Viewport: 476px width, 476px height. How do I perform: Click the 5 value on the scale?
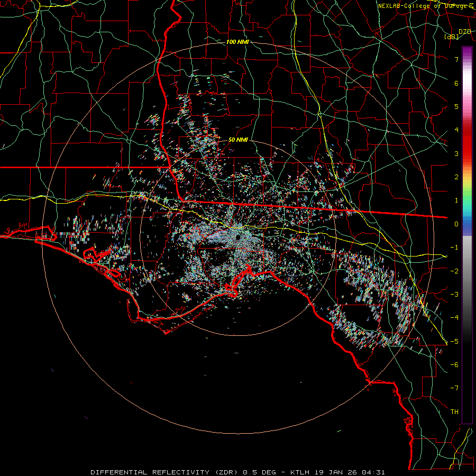[x=456, y=106]
